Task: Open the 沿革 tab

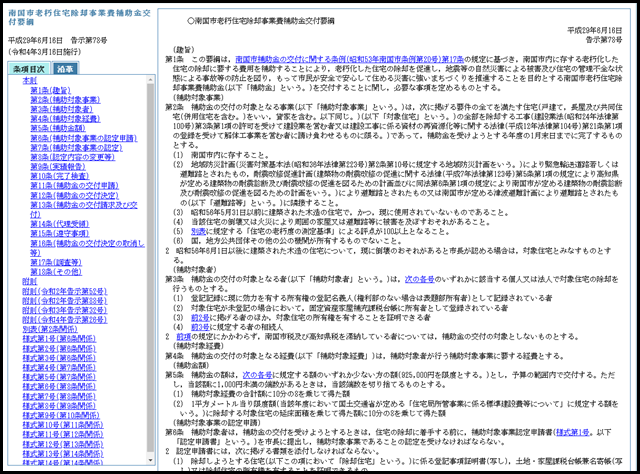Action: click(x=66, y=68)
